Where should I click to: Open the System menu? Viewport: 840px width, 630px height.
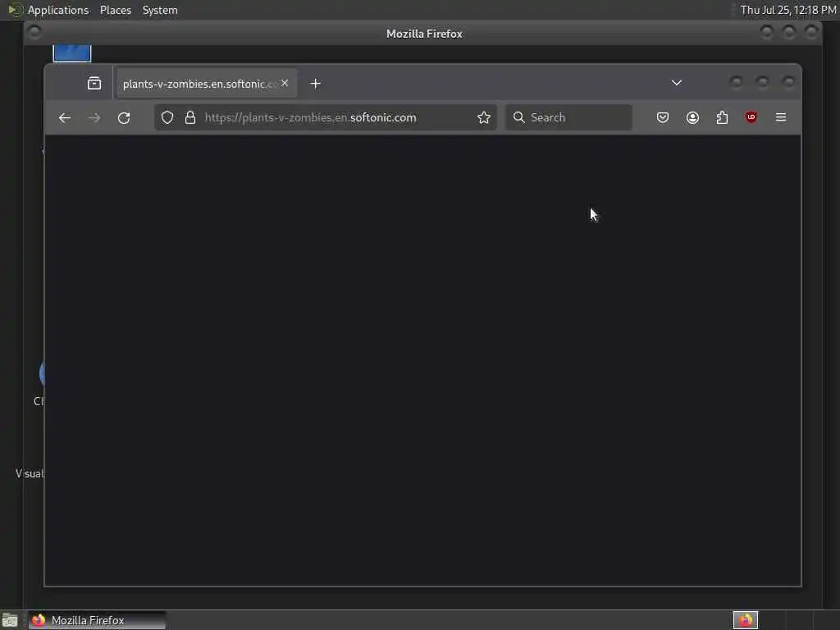click(x=160, y=10)
